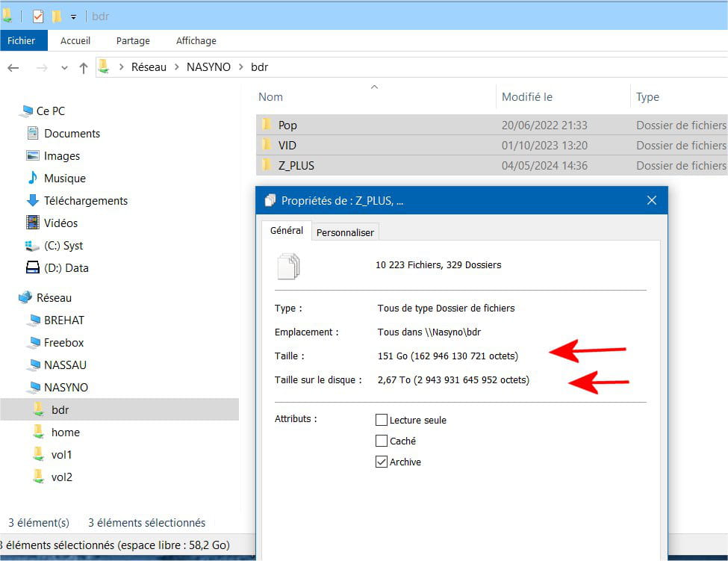Viewport: 728px width, 561px height.
Task: Click the vol1 shared folder icon in tree
Action: [39, 453]
